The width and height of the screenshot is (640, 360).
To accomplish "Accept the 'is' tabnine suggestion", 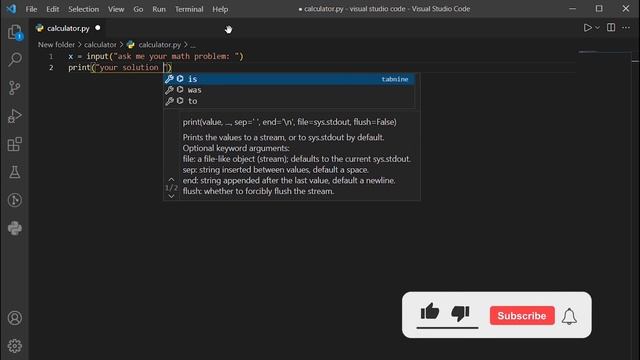I will point(289,79).
